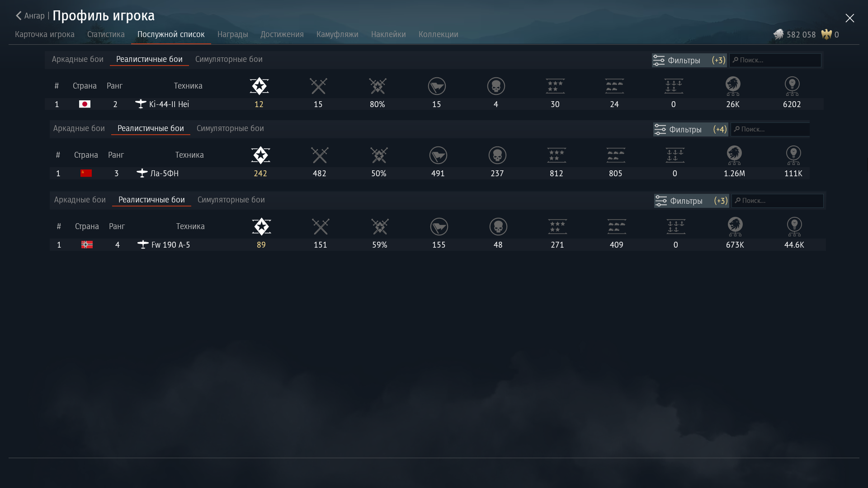The width and height of the screenshot is (868, 488).
Task: Select Аркадные бои in first table
Action: (77, 59)
